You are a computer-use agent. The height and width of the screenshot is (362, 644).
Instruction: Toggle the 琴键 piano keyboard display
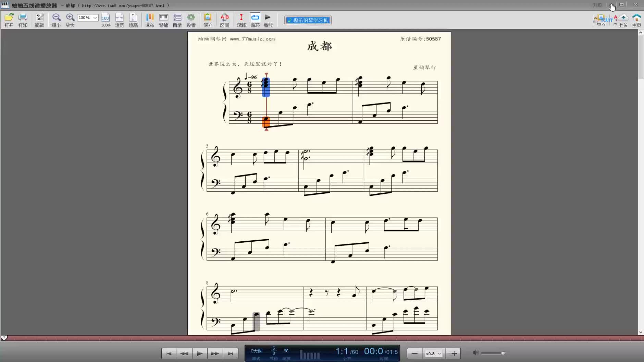[163, 20]
